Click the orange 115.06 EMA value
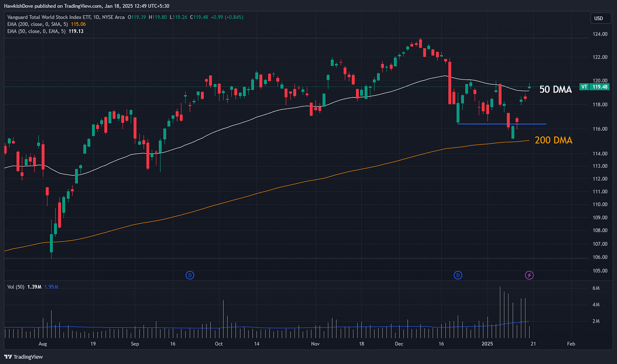 [x=78, y=24]
